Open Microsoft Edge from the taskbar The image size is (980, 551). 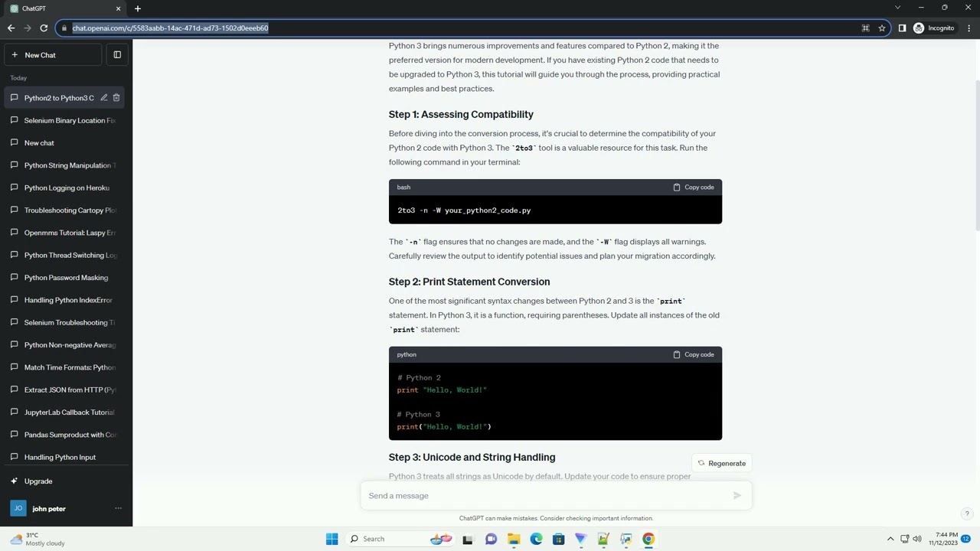tap(536, 539)
